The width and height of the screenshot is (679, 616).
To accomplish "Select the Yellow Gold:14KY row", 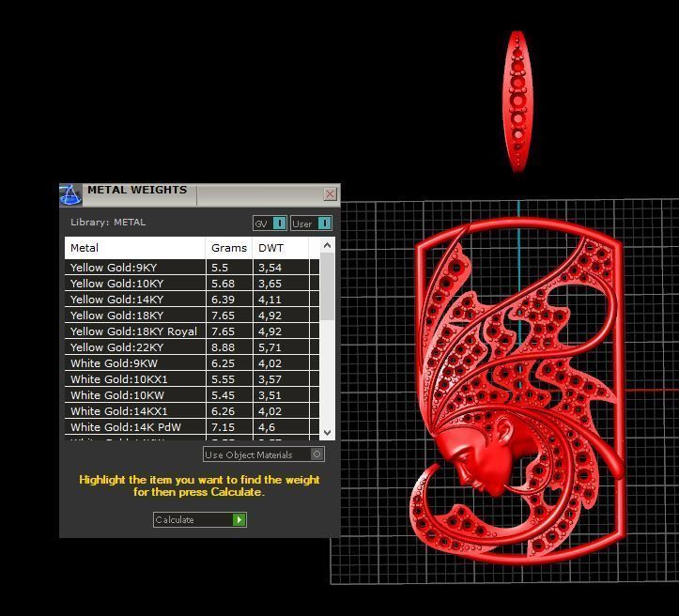I will [x=192, y=300].
